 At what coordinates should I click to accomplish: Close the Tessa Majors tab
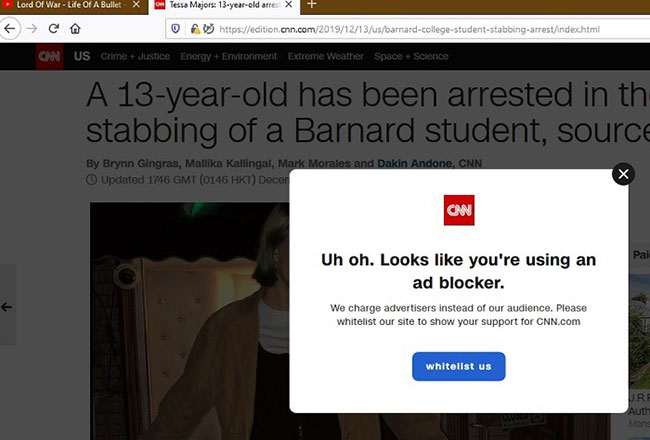[289, 5]
